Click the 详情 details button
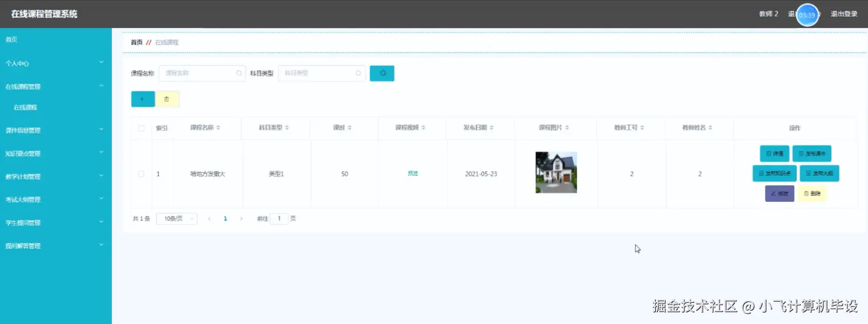This screenshot has height=324, width=868. tap(774, 153)
